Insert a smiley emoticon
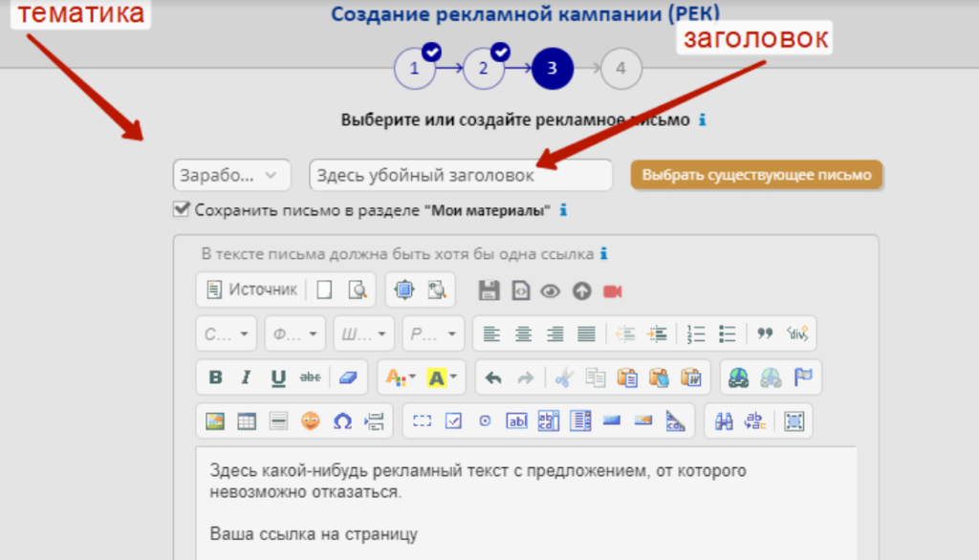Image resolution: width=979 pixels, height=560 pixels. 311,421
